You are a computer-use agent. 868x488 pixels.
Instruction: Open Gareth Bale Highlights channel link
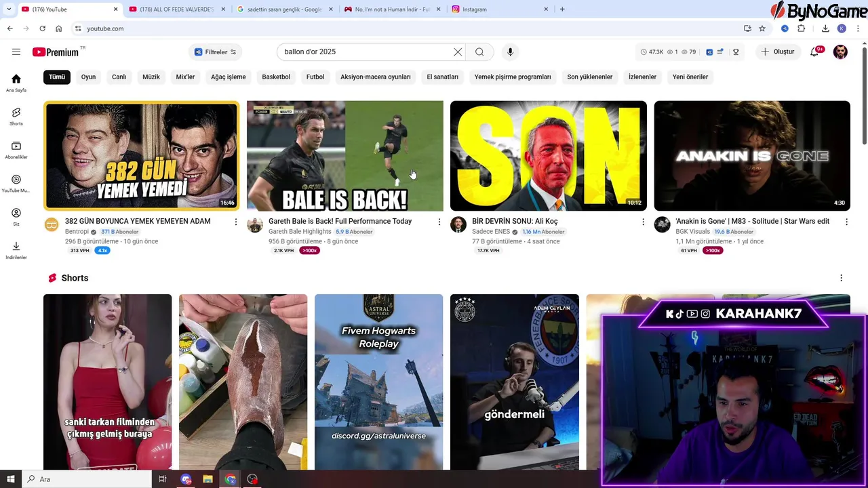300,232
